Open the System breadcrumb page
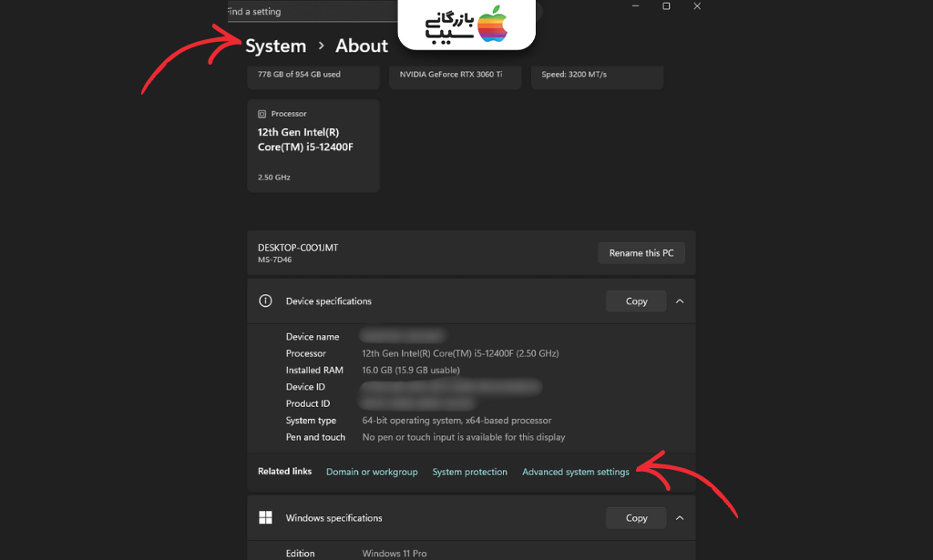This screenshot has width=933, height=560. click(x=275, y=46)
